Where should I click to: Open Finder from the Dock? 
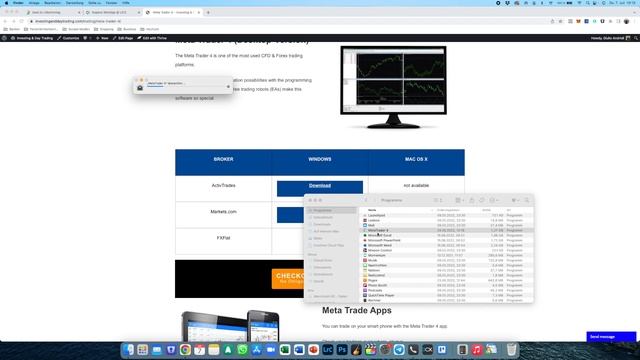(129, 350)
